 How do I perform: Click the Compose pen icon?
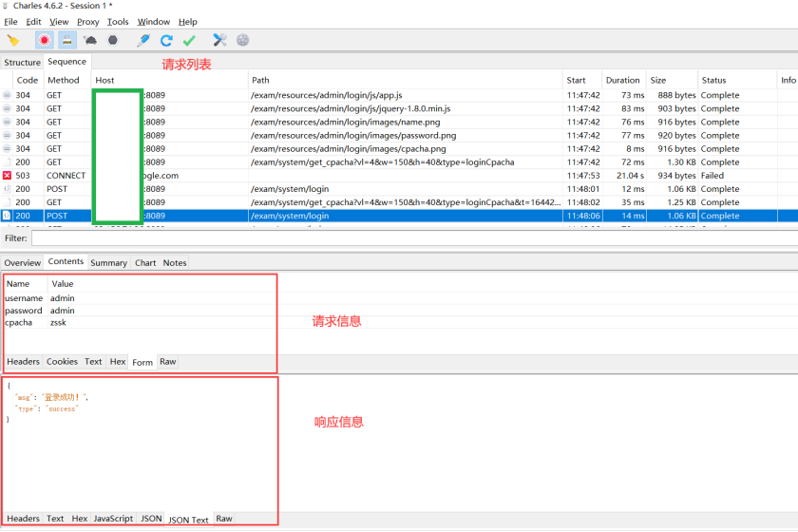[x=143, y=40]
